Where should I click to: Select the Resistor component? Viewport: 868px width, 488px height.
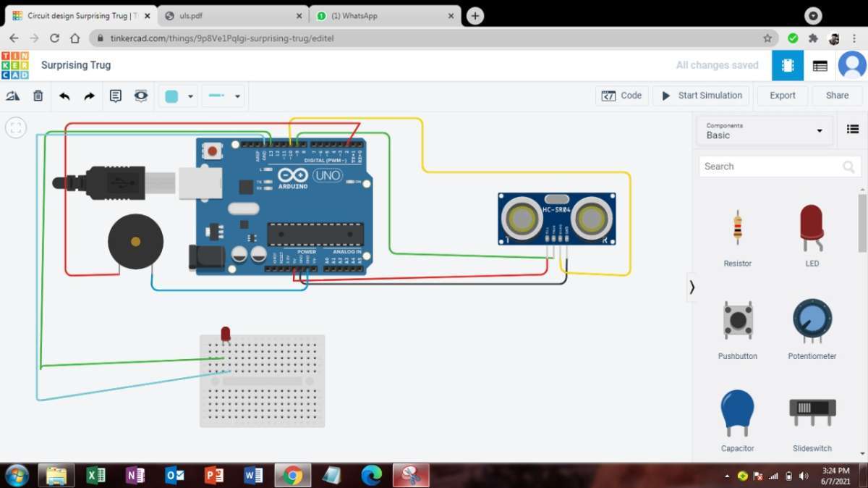[737, 237]
